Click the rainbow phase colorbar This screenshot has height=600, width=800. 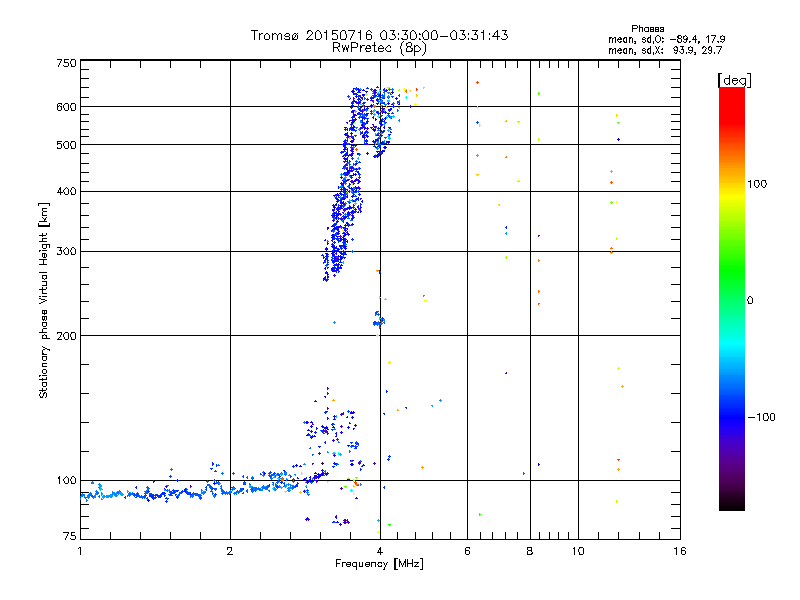(x=732, y=298)
